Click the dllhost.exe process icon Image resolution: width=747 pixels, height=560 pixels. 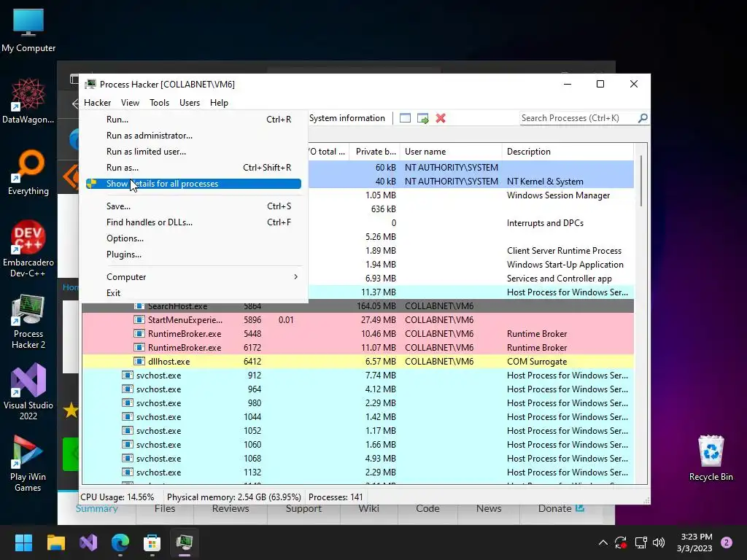139,362
